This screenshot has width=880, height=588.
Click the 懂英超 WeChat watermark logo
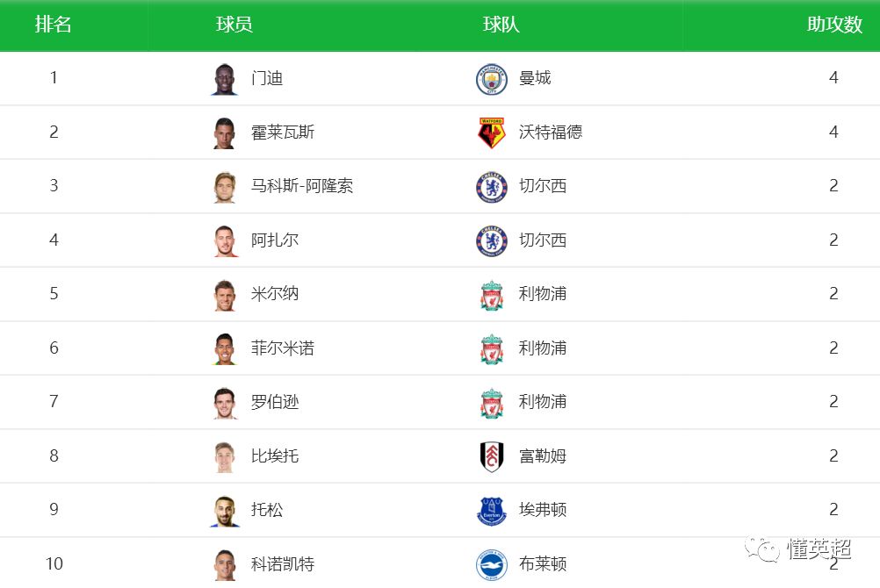point(797,549)
